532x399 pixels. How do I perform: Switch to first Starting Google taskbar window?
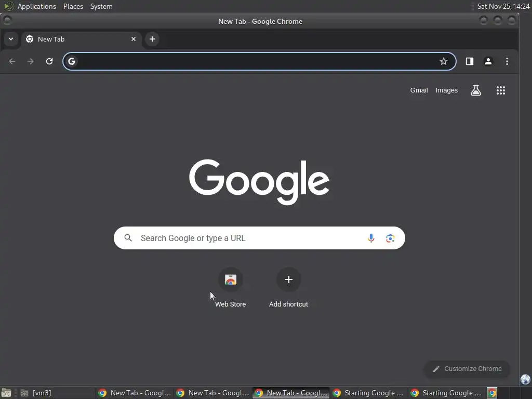[369, 393]
